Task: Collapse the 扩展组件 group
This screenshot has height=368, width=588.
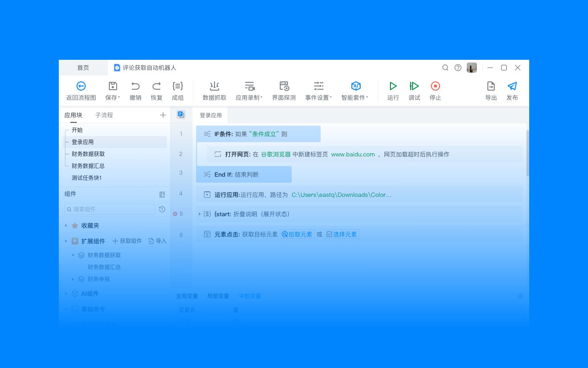Action: coord(66,241)
